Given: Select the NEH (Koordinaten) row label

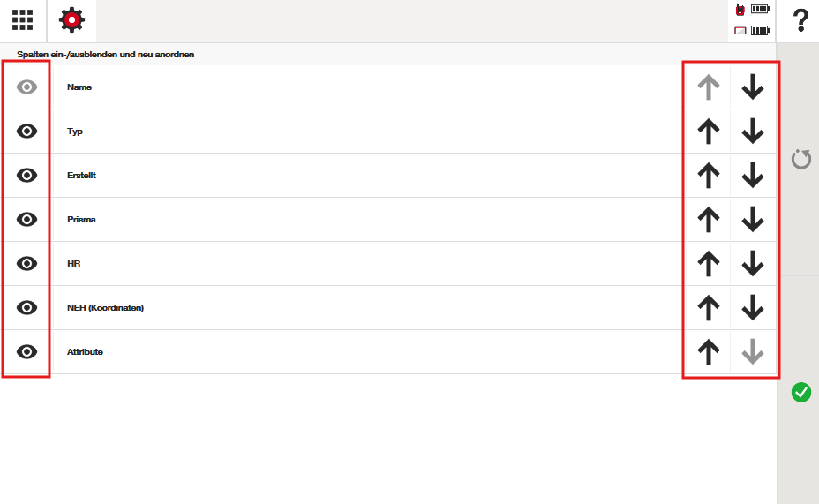Looking at the screenshot, I should click(x=105, y=308).
